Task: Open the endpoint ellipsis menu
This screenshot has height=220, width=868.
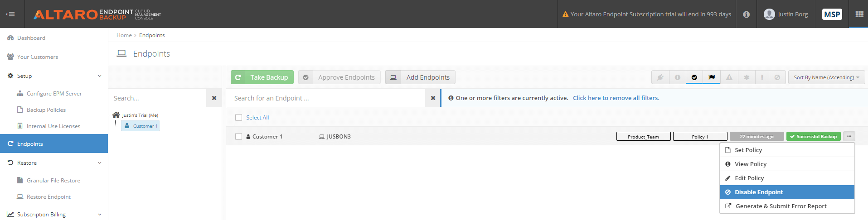Action: [849, 136]
